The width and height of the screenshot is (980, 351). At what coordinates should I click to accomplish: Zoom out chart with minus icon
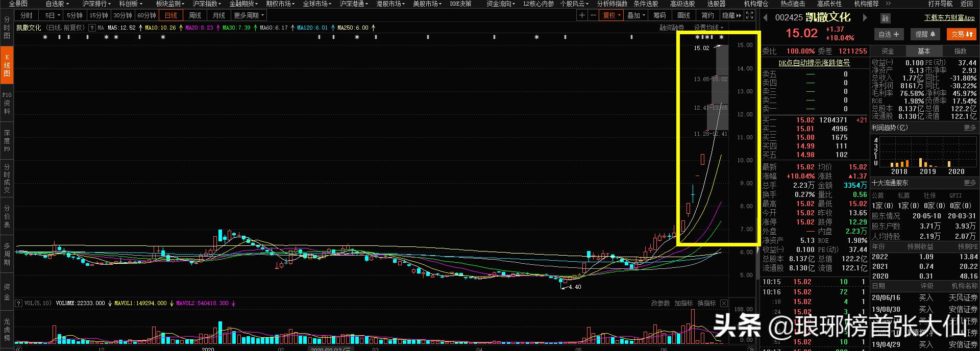pyautogui.click(x=593, y=15)
